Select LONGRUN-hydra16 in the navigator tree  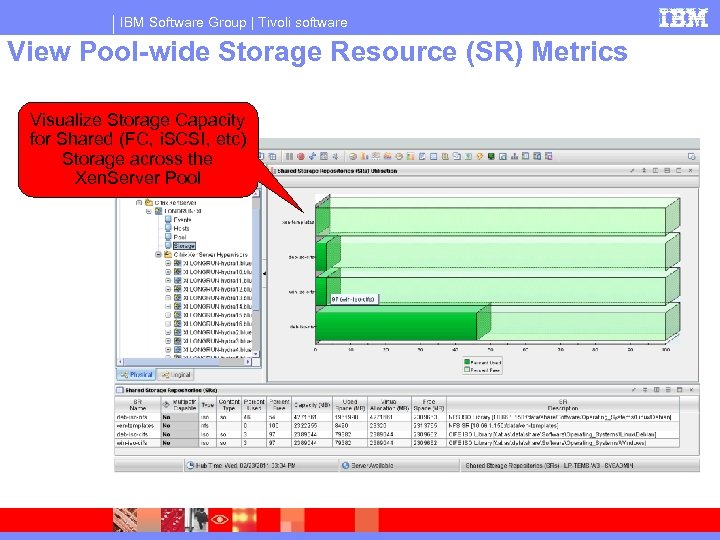point(217,324)
